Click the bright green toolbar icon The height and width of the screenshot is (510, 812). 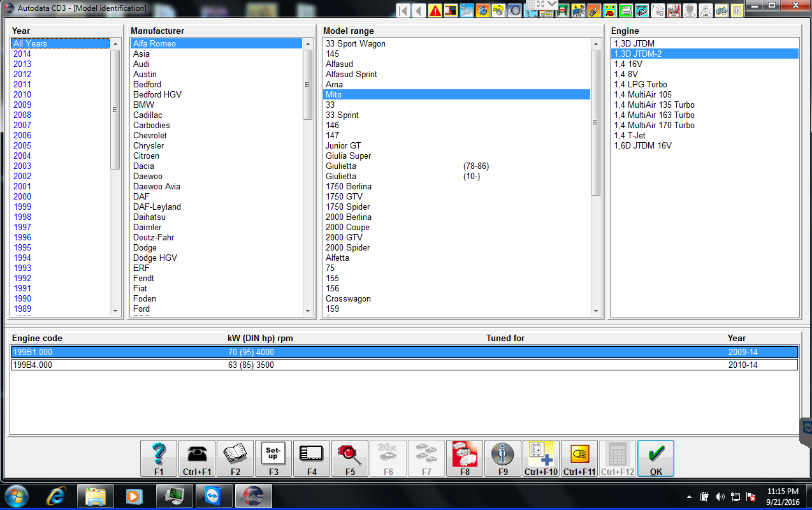(627, 10)
